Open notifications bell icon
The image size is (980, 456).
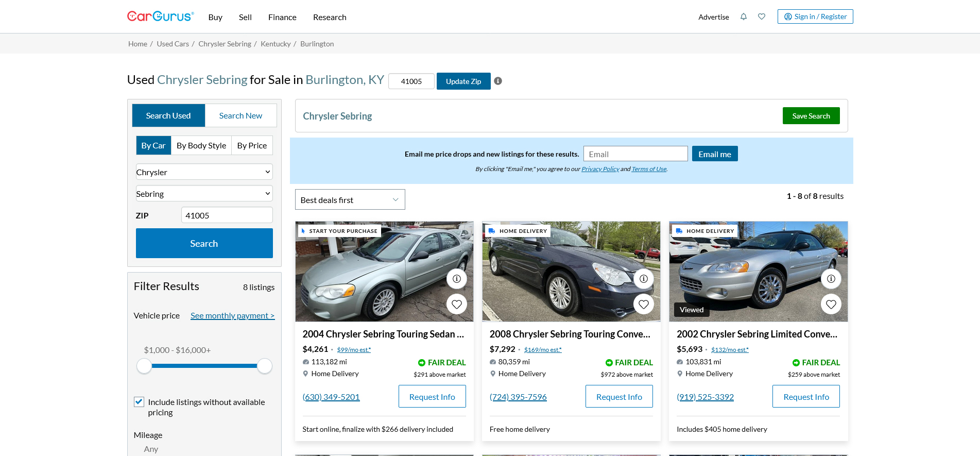point(744,16)
